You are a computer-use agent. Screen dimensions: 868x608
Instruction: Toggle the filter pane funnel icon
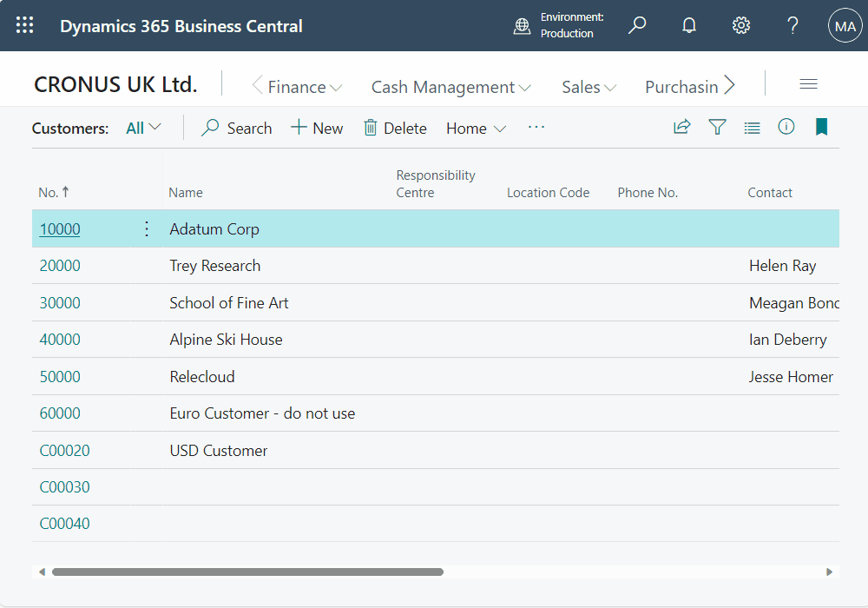(717, 128)
